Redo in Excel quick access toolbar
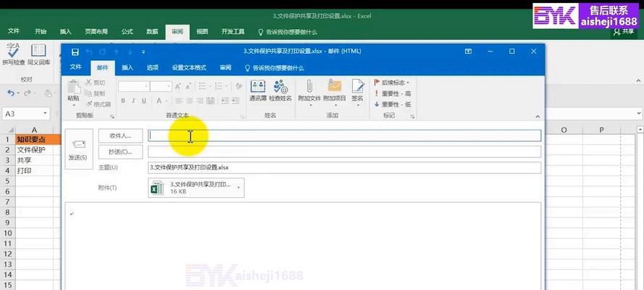 pos(27,94)
